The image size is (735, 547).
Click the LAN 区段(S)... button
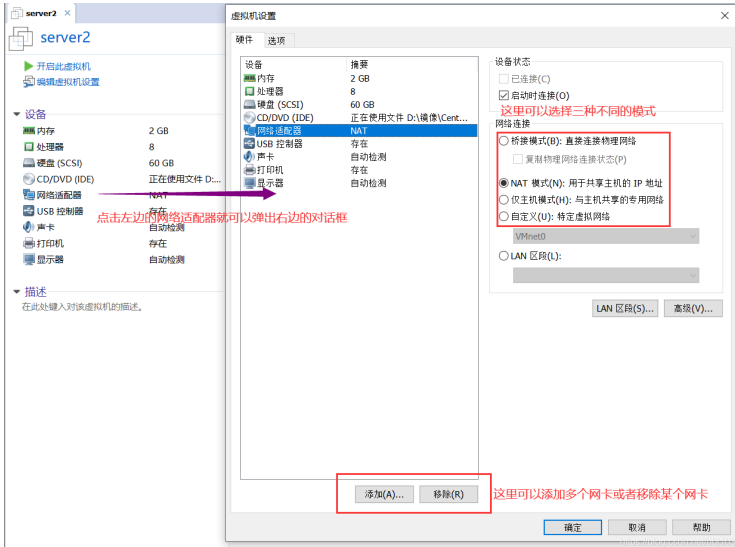[625, 308]
